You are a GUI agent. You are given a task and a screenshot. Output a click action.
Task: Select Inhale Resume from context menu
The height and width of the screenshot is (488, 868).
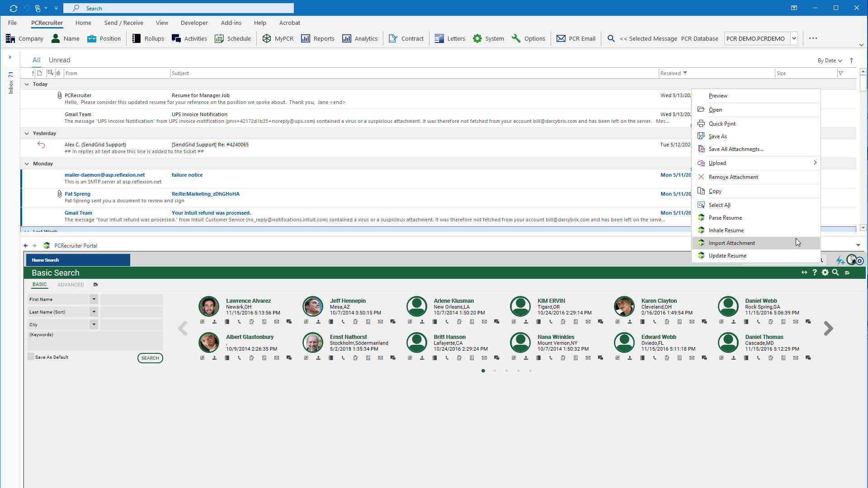[726, 230]
